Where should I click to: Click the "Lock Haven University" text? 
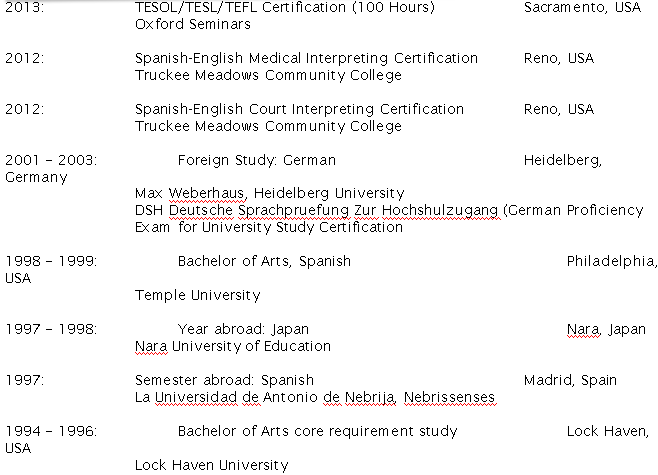point(211,465)
